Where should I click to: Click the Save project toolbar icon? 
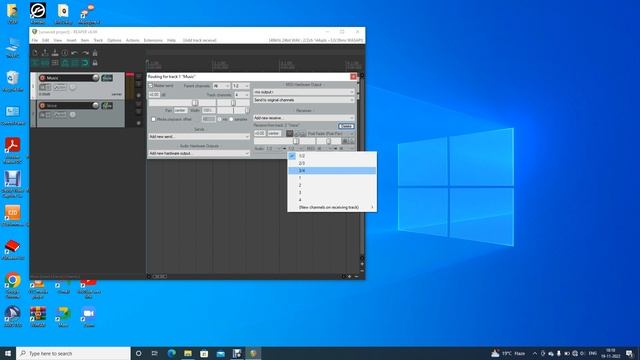point(55,53)
